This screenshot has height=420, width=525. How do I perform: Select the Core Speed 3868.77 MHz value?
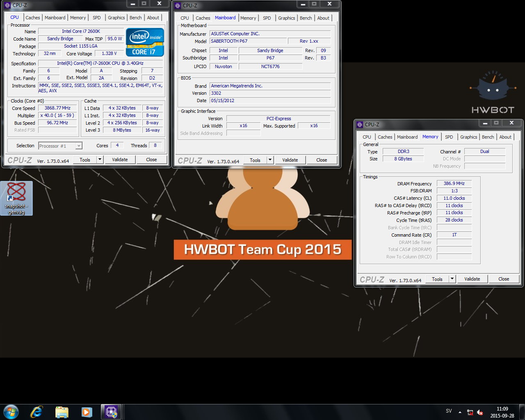tap(57, 108)
